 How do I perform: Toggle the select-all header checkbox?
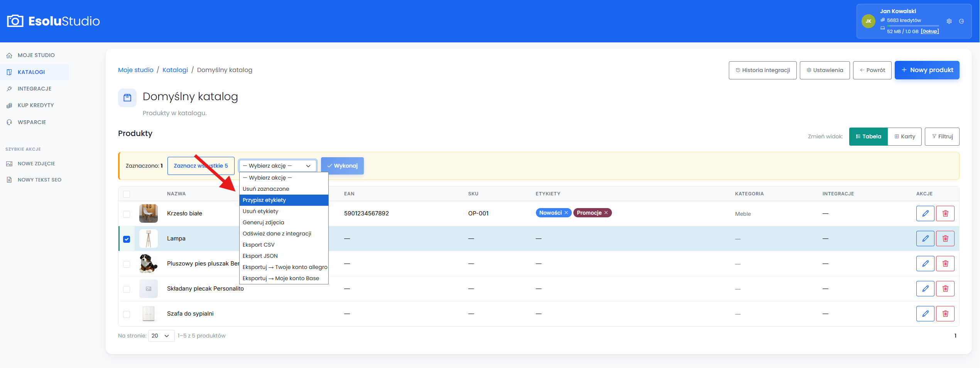pos(127,194)
